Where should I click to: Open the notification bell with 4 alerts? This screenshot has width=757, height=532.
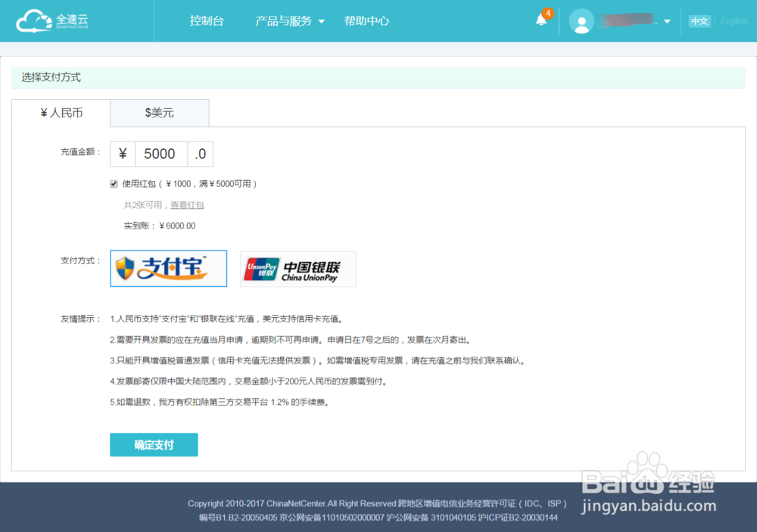540,20
